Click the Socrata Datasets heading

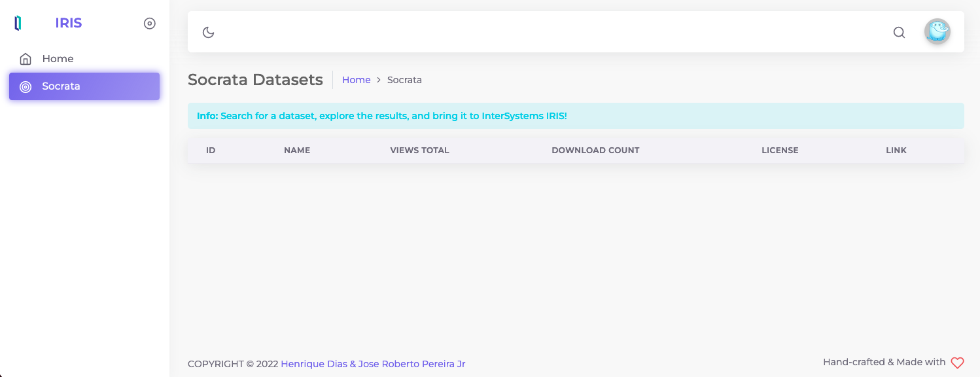tap(255, 80)
